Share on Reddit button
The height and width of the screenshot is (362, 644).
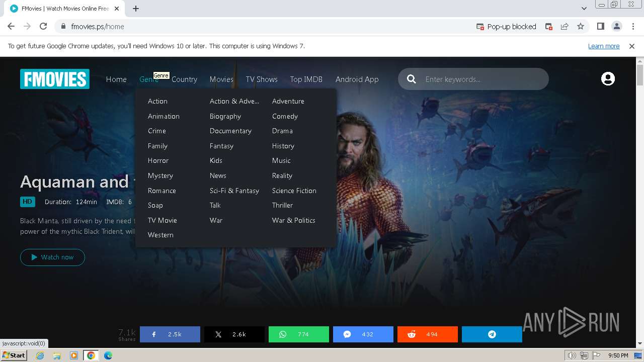click(x=428, y=334)
